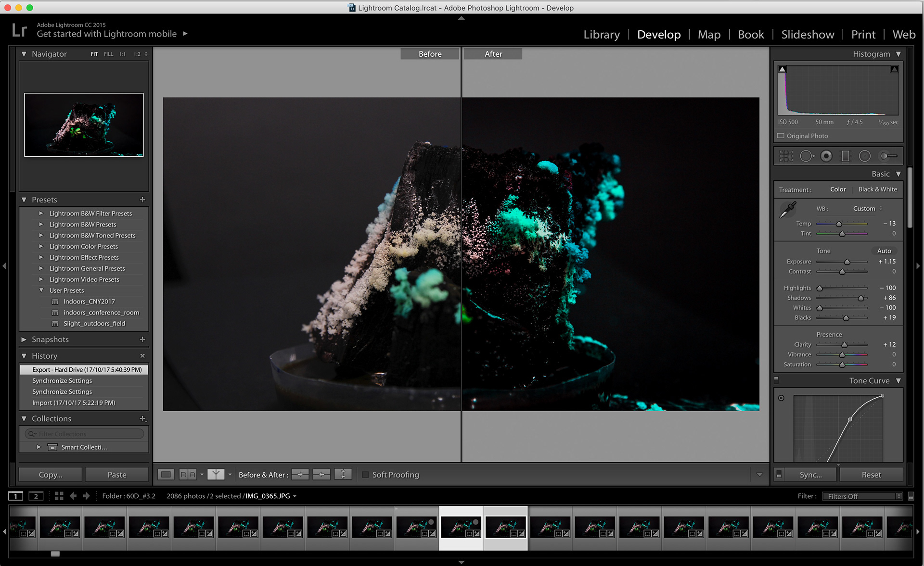The height and width of the screenshot is (566, 924).
Task: Click the Exposure slider handle
Action: pos(847,262)
